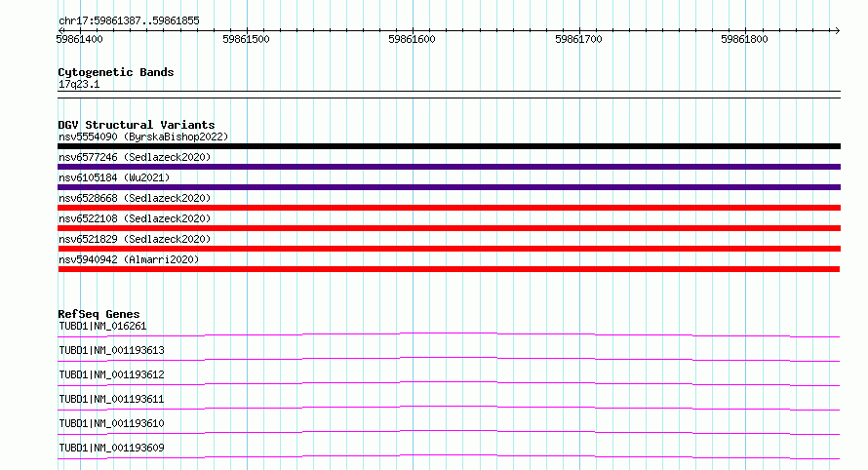The height and width of the screenshot is (470, 868).
Task: Click the magenta intron line of NM_001193609
Action: pyautogui.click(x=449, y=455)
